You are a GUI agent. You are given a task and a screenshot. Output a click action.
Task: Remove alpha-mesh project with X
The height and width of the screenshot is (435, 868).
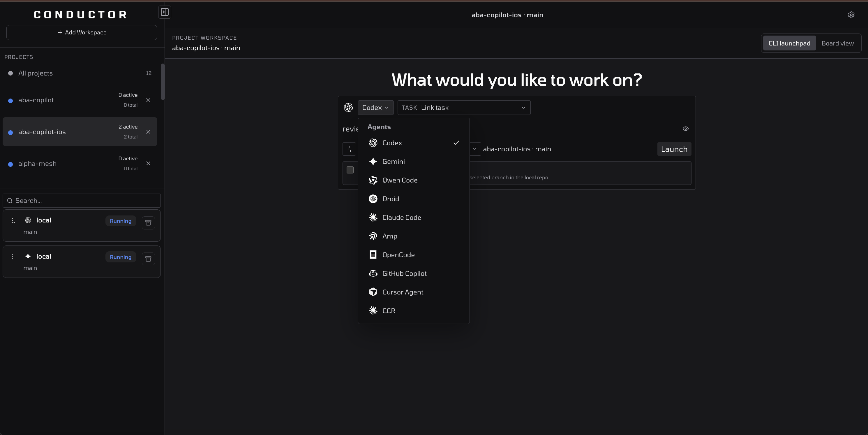(148, 164)
